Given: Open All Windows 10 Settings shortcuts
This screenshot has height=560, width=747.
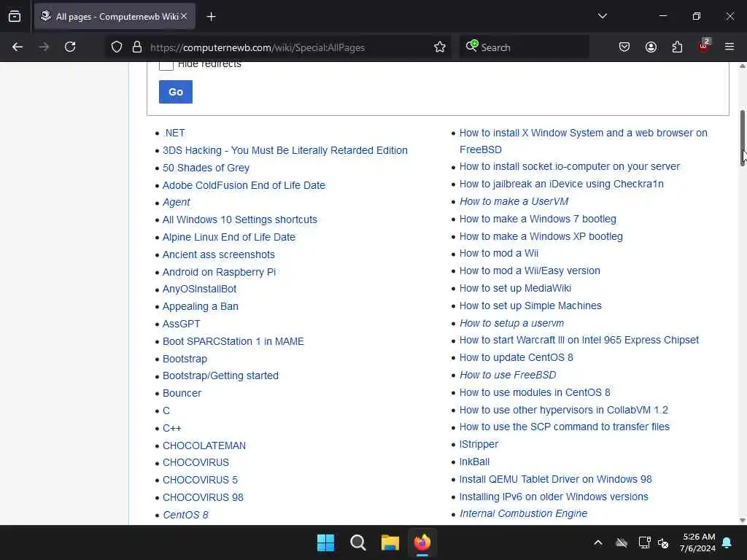Looking at the screenshot, I should (x=239, y=219).
